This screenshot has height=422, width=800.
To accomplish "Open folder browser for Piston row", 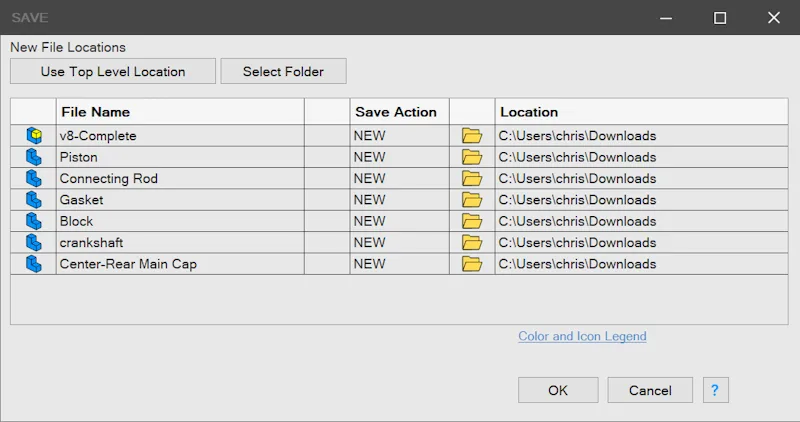I will (472, 157).
